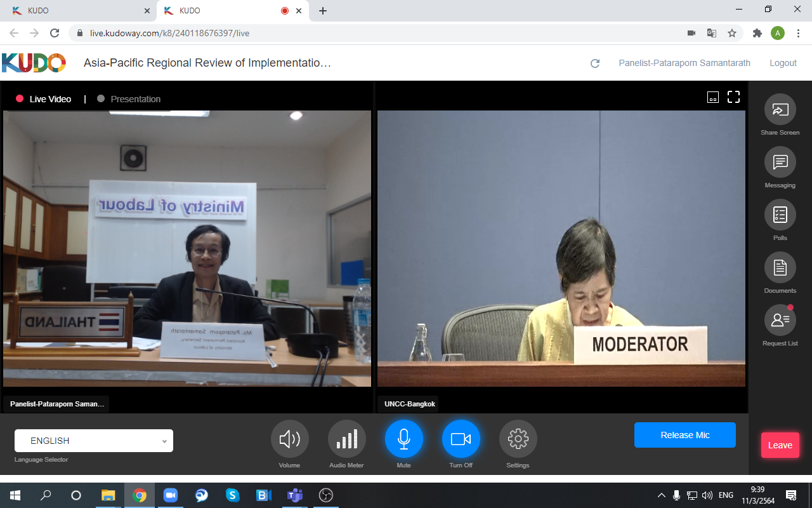Enter fullscreen video mode
Viewport: 812px width, 508px height.
coord(733,97)
